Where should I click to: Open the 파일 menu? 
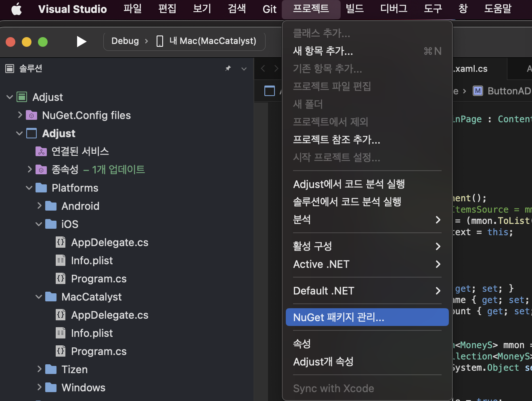(x=132, y=9)
